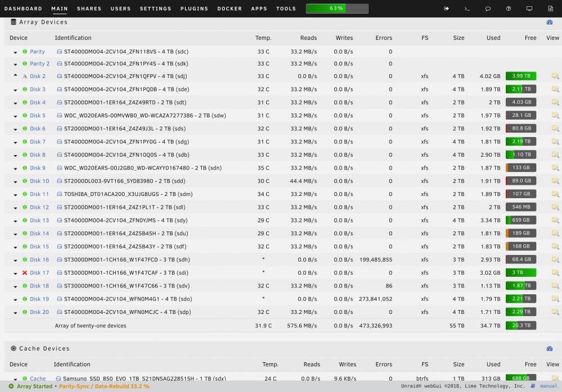Click the grey triangle status icon for Disk 2
The image size is (562, 392).
click(25, 76)
